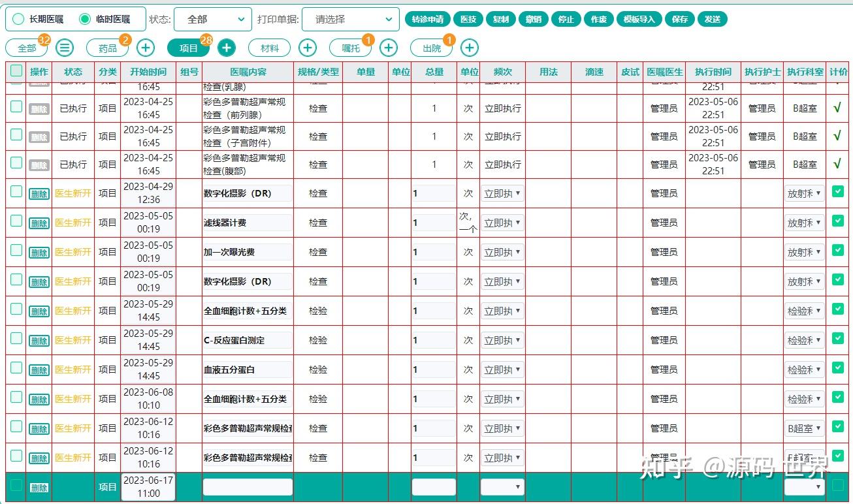This screenshot has height=504, width=853.
Task: Click the 撤销 toolbar button
Action: pos(533,19)
